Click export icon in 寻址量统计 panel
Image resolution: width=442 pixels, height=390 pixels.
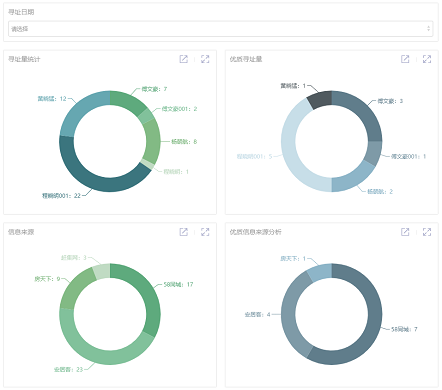pyautogui.click(x=184, y=59)
